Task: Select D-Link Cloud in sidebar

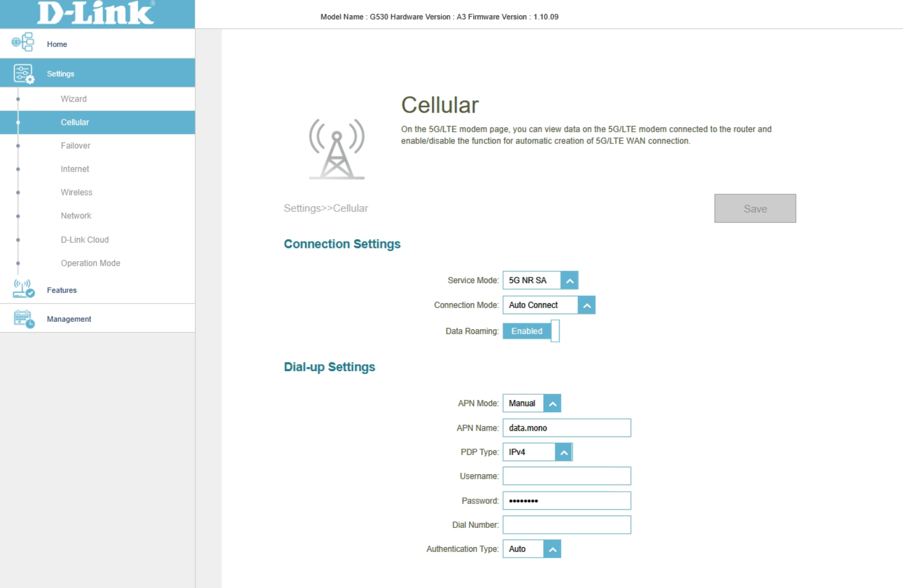Action: coord(85,240)
